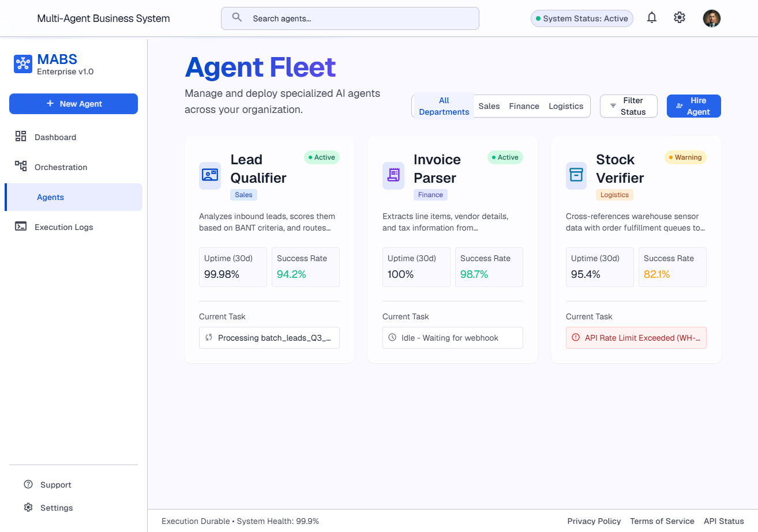Open notifications bell icon

coord(652,18)
